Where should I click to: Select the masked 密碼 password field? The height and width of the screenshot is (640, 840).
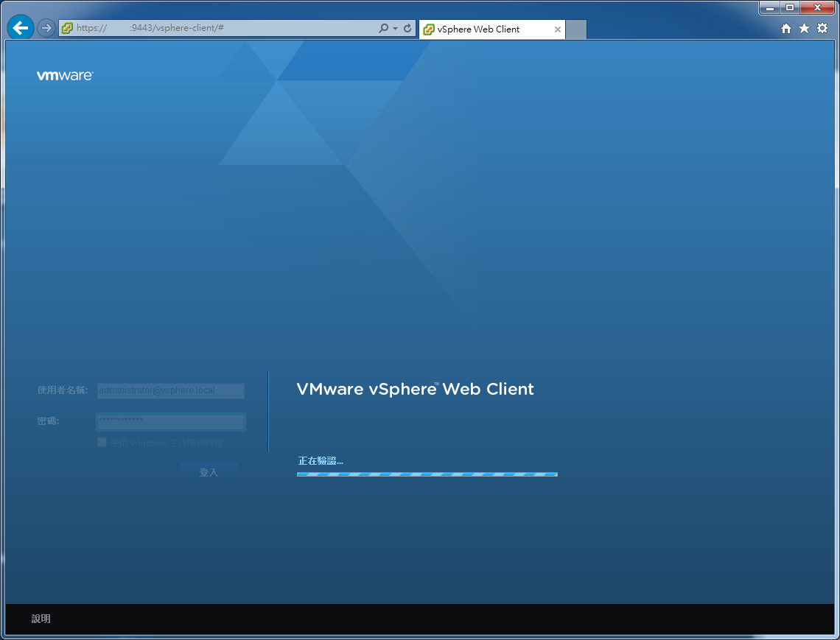click(x=170, y=421)
